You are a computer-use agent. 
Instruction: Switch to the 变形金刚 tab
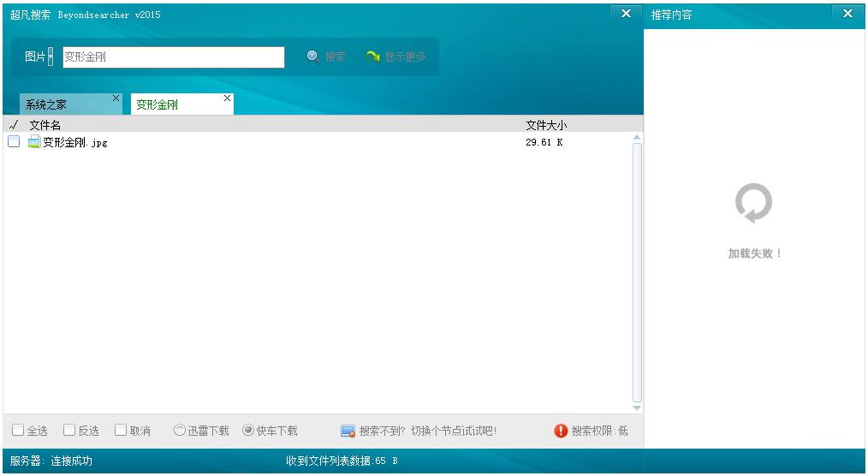[x=182, y=104]
